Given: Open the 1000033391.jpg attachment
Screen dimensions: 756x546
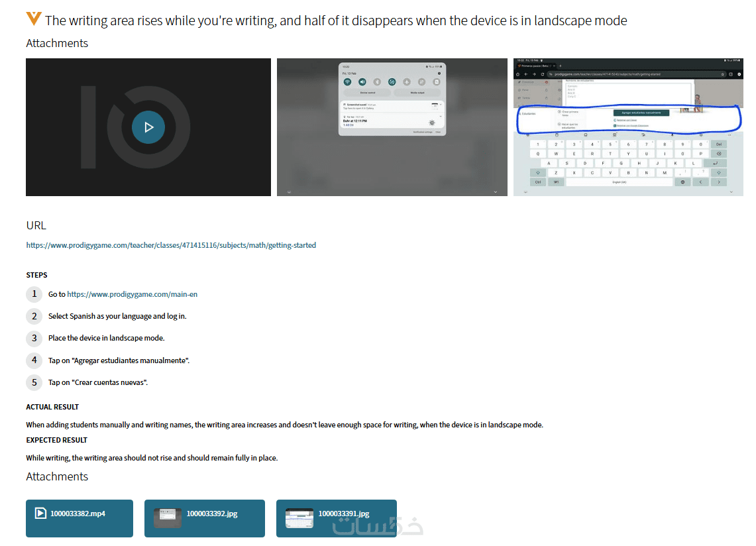Looking at the screenshot, I should tap(337, 518).
